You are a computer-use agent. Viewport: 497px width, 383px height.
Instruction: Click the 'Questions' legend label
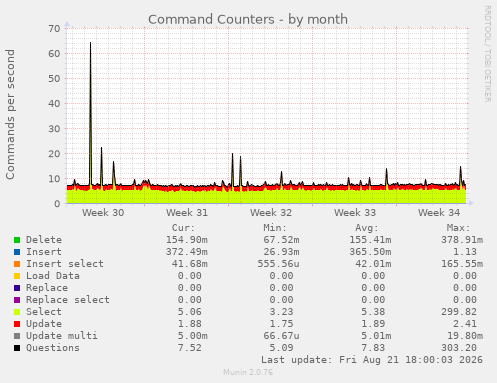[53, 348]
